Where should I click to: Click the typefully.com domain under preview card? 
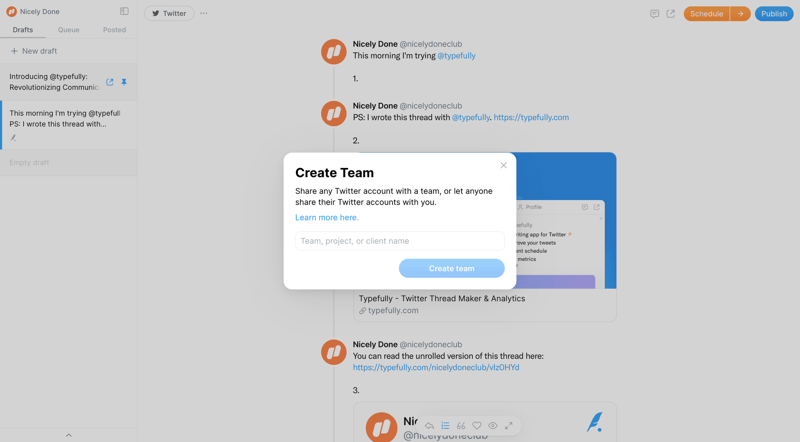tap(393, 310)
